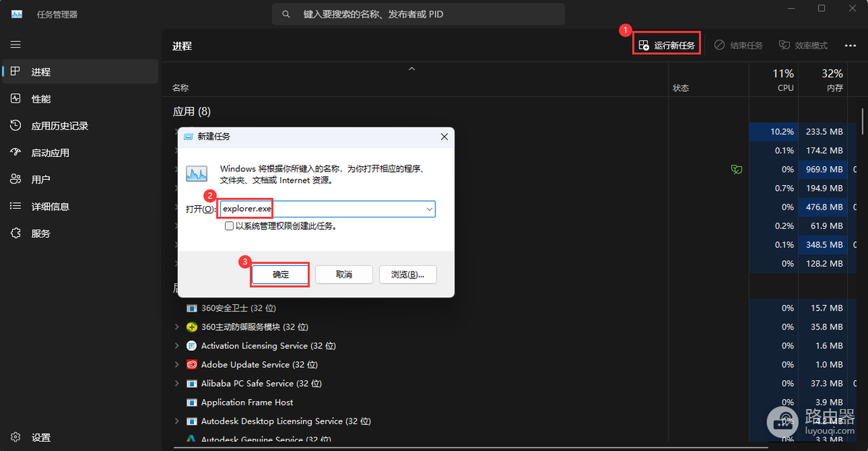Image resolution: width=868 pixels, height=451 pixels.
Task: Switch to Services page (服务)
Action: point(80,233)
